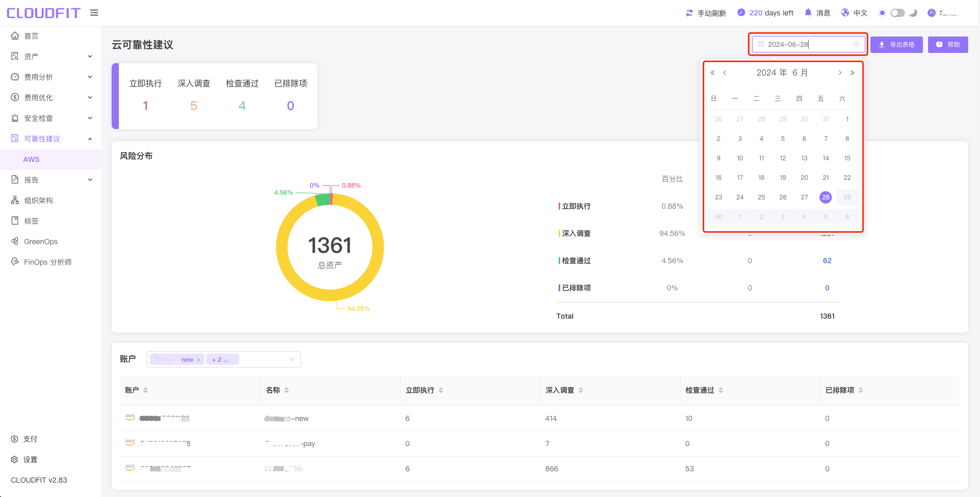Screen dimensions: 980x497
Task: Go to next year in calendar
Action: pyautogui.click(x=852, y=73)
